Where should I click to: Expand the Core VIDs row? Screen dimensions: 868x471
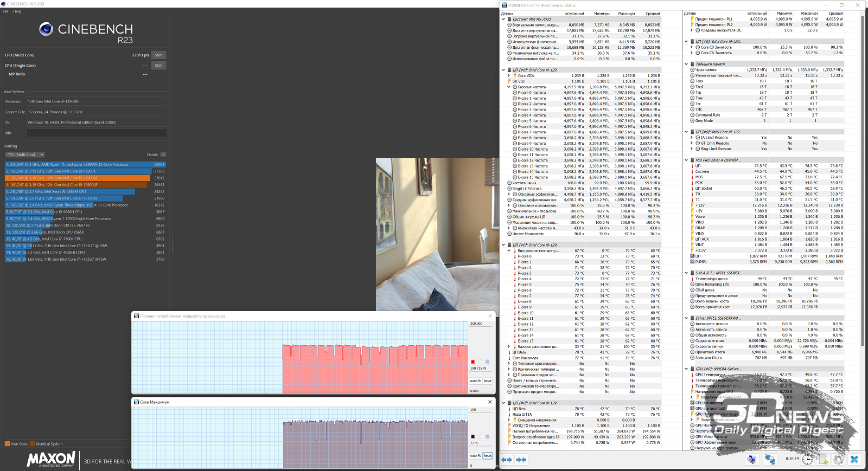pyautogui.click(x=509, y=75)
